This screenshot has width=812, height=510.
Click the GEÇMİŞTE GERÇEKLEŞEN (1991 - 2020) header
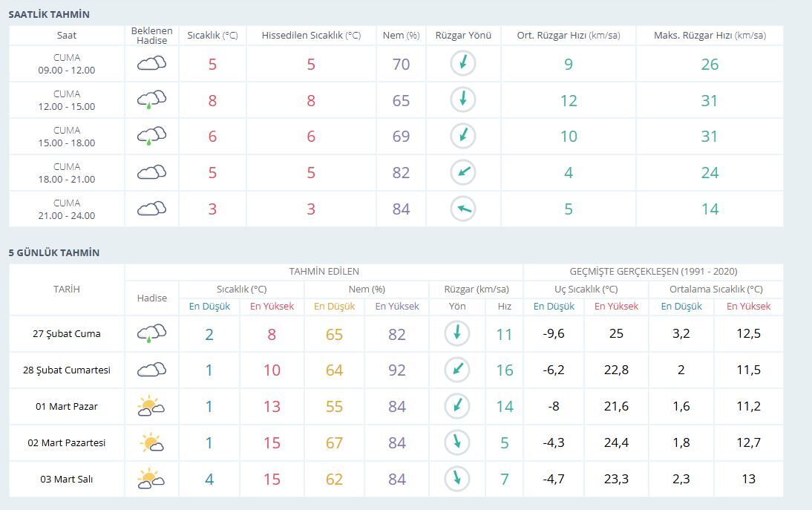pos(653,271)
